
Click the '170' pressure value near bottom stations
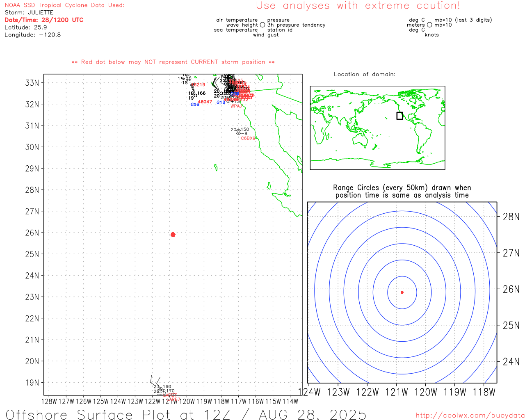(x=170, y=391)
